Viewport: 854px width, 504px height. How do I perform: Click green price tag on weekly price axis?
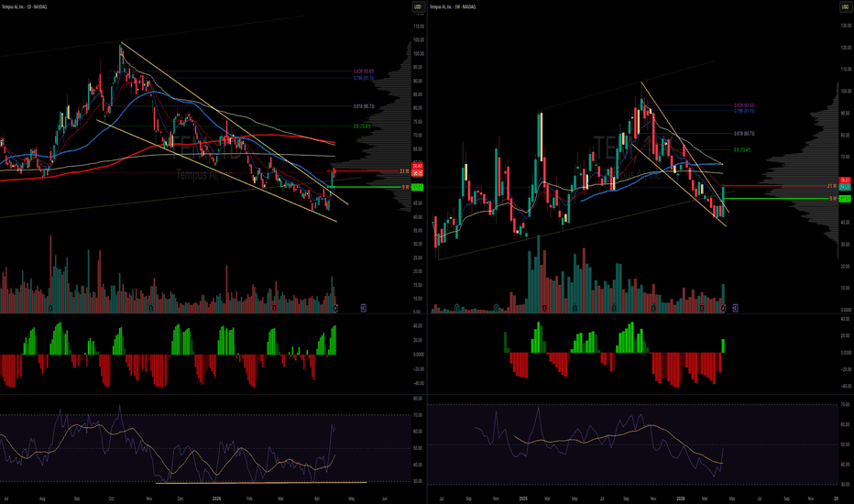pyautogui.click(x=845, y=198)
